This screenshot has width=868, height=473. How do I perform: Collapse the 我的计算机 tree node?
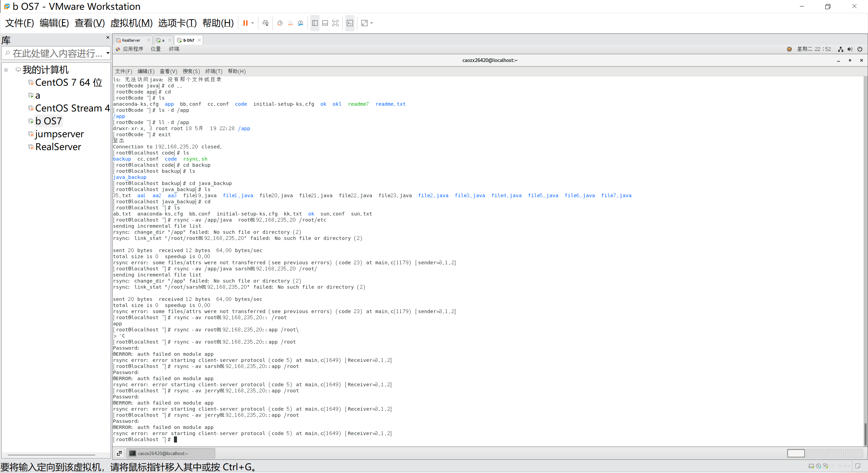point(6,70)
